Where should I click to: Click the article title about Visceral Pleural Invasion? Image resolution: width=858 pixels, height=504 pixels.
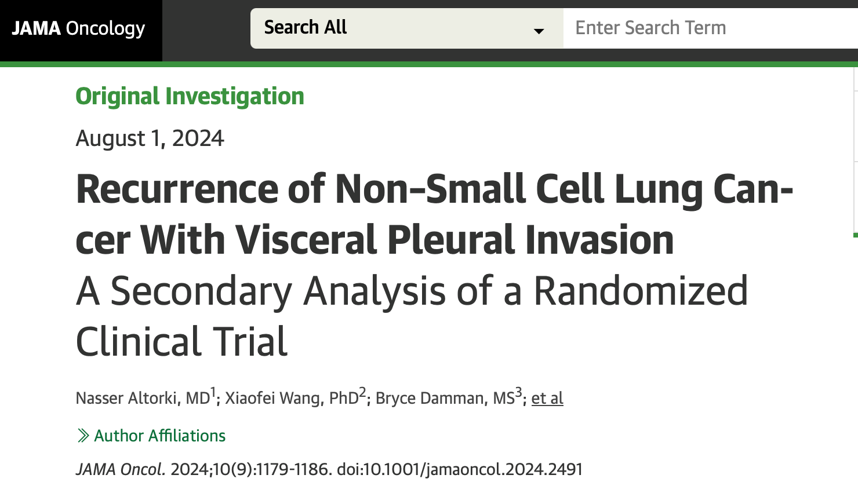[x=434, y=214]
